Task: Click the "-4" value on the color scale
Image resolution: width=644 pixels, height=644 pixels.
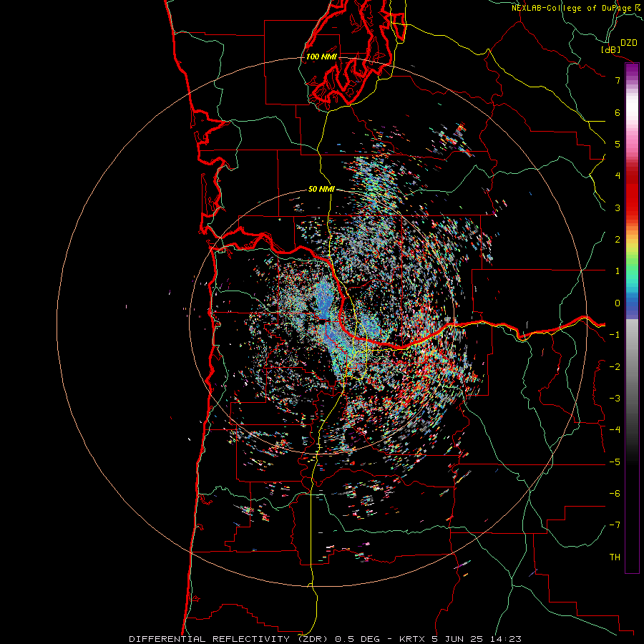Action: (x=615, y=430)
